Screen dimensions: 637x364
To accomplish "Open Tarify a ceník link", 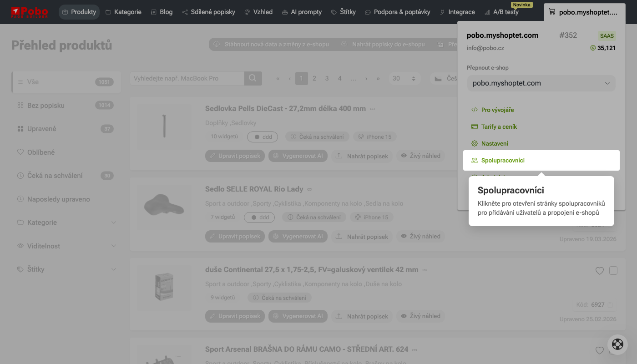I will click(499, 126).
